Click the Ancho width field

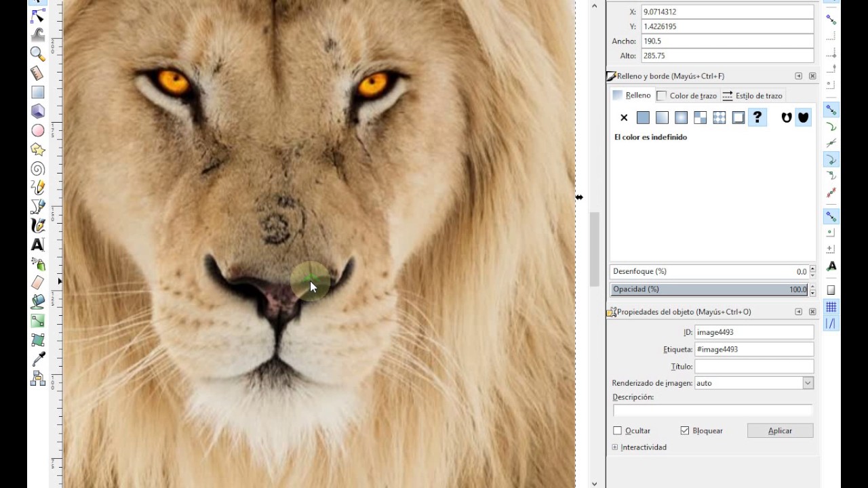tap(728, 41)
